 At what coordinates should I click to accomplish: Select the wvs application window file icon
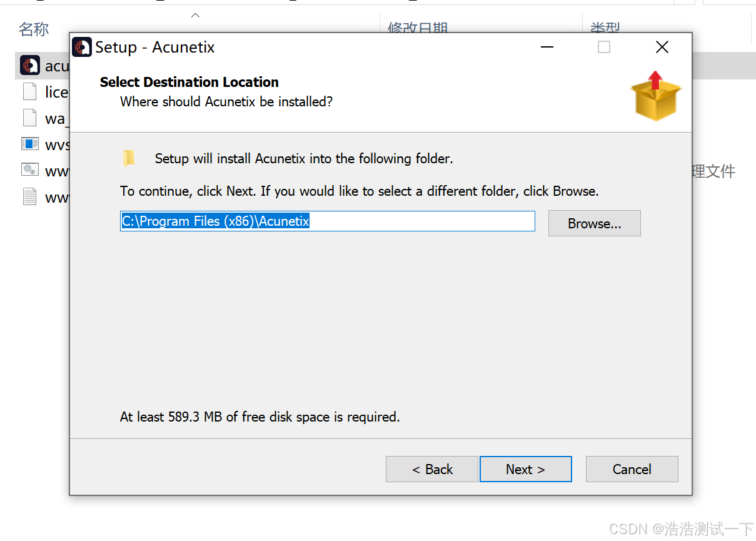click(x=30, y=144)
